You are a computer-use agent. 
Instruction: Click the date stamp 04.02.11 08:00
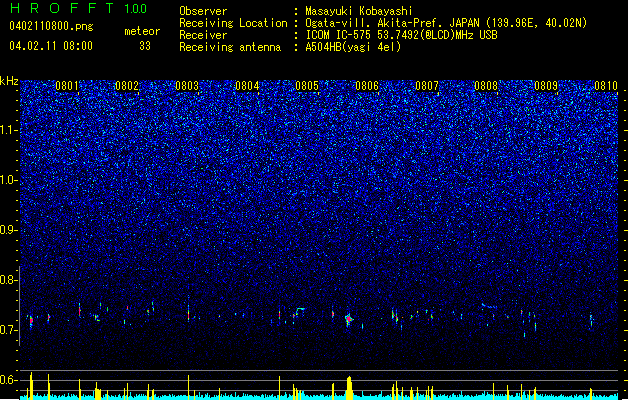tap(51, 46)
